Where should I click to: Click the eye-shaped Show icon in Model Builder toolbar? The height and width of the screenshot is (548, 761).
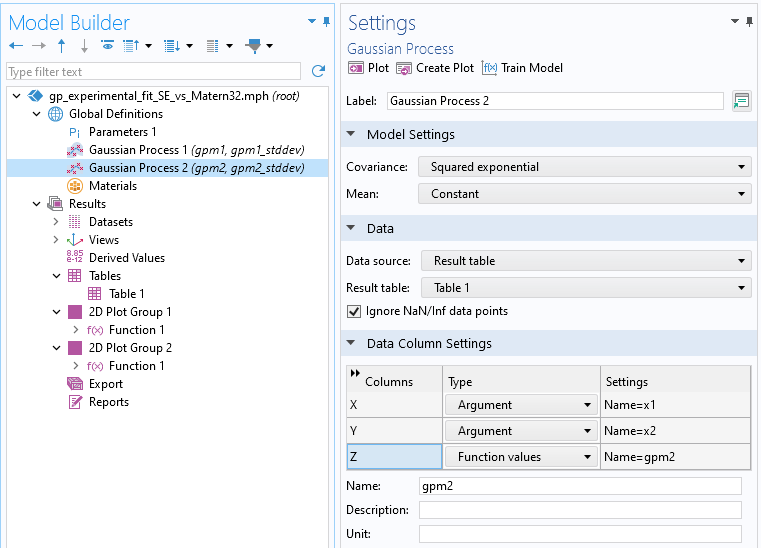[x=107, y=46]
